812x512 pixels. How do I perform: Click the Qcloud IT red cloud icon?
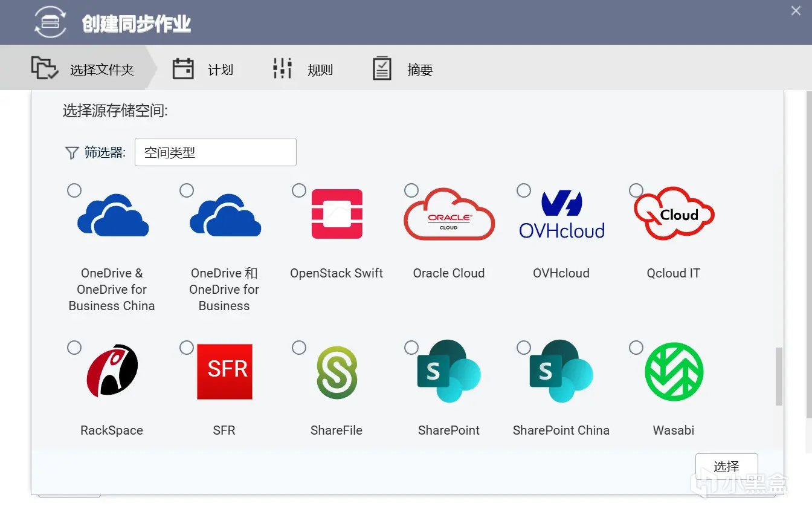click(674, 213)
